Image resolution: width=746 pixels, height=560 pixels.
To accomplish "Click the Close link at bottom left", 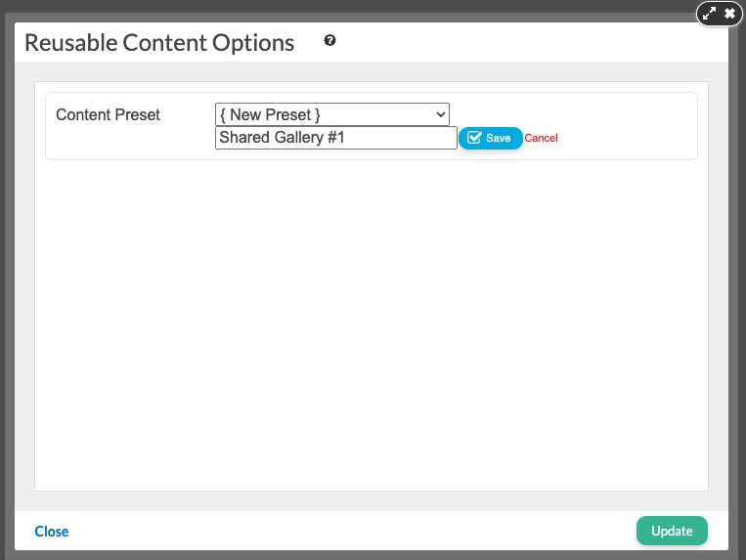I will (52, 532).
